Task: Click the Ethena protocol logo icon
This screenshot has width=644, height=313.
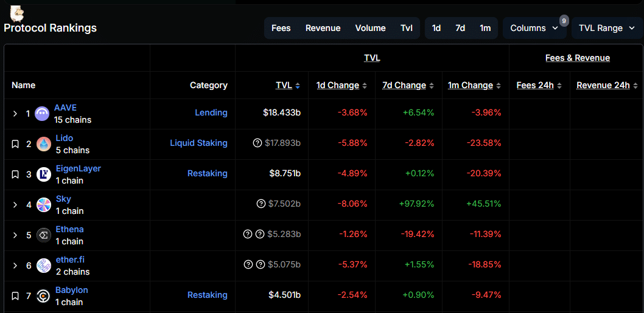Action: [44, 235]
